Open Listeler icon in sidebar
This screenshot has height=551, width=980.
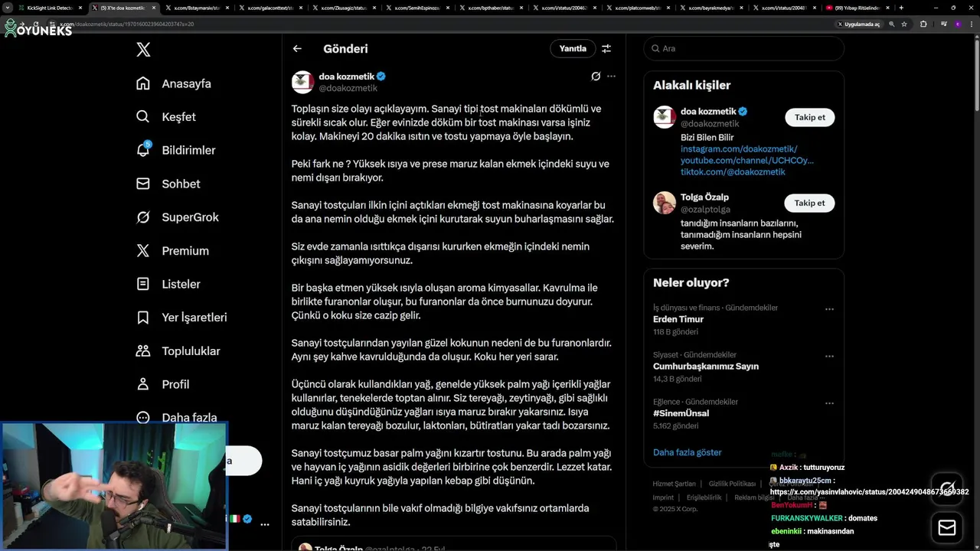[143, 284]
